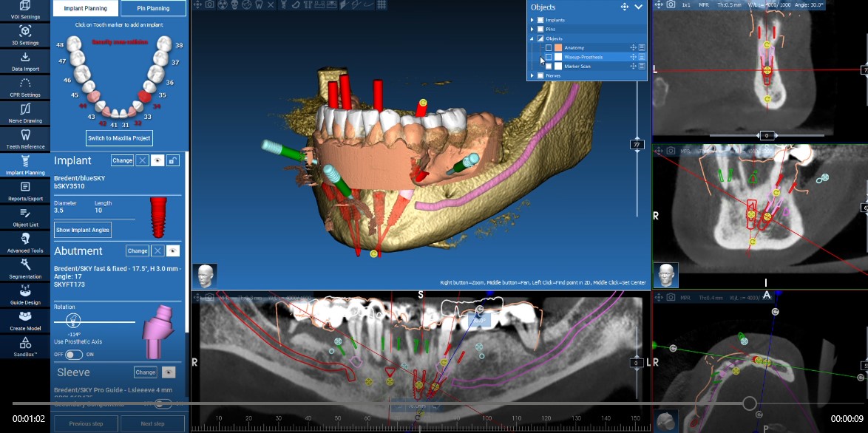
Task: Check the Anatomy visibility checkbox
Action: [549, 47]
